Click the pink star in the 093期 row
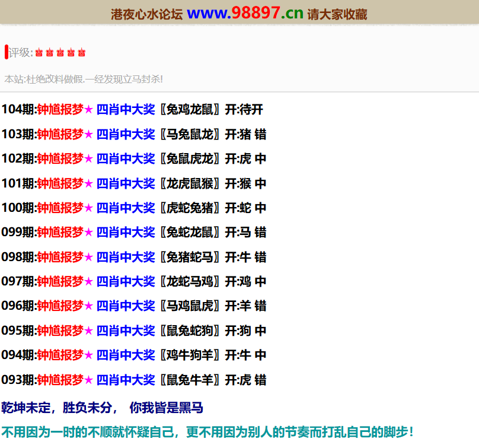Image resolution: width=479 pixels, height=448 pixels. click(88, 380)
